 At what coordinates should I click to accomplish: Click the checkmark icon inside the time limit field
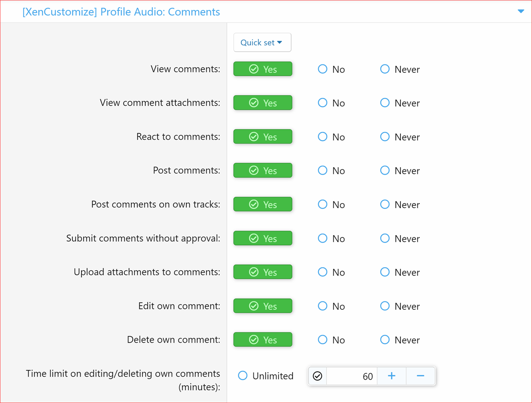click(x=317, y=376)
